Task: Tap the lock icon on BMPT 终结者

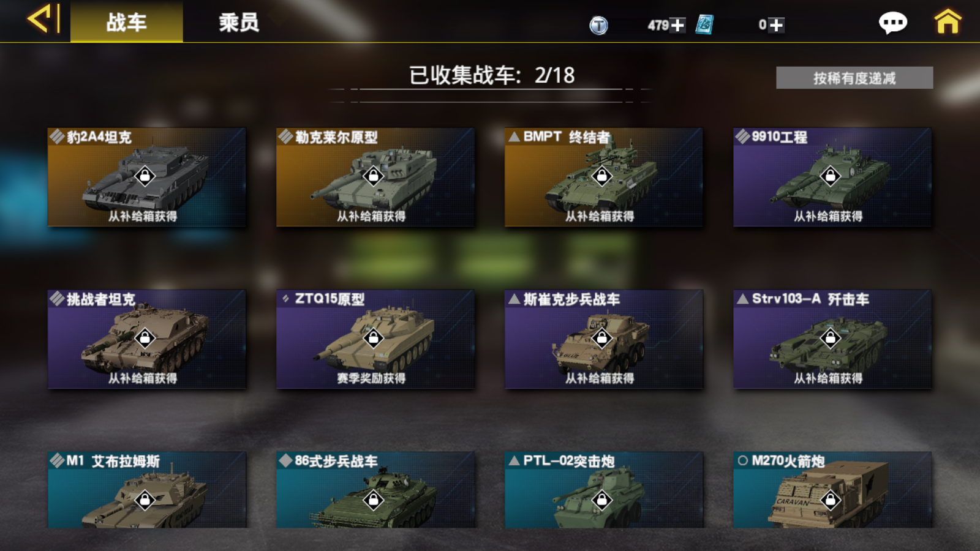Action: pyautogui.click(x=602, y=176)
